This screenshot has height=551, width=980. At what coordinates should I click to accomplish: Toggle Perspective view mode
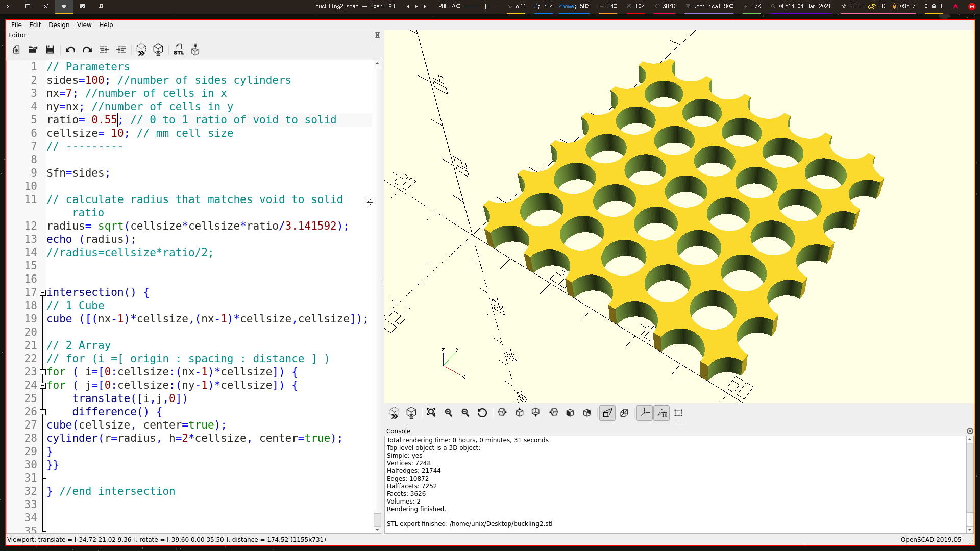607,413
